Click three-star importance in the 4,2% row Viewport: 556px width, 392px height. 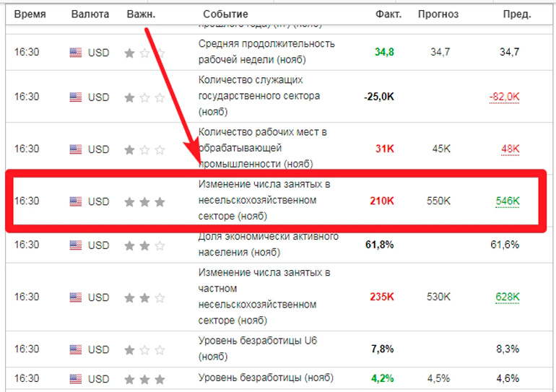pos(144,379)
